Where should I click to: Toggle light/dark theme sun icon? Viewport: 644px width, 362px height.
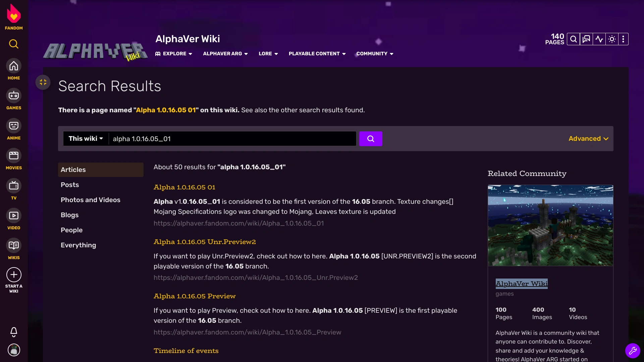612,39
